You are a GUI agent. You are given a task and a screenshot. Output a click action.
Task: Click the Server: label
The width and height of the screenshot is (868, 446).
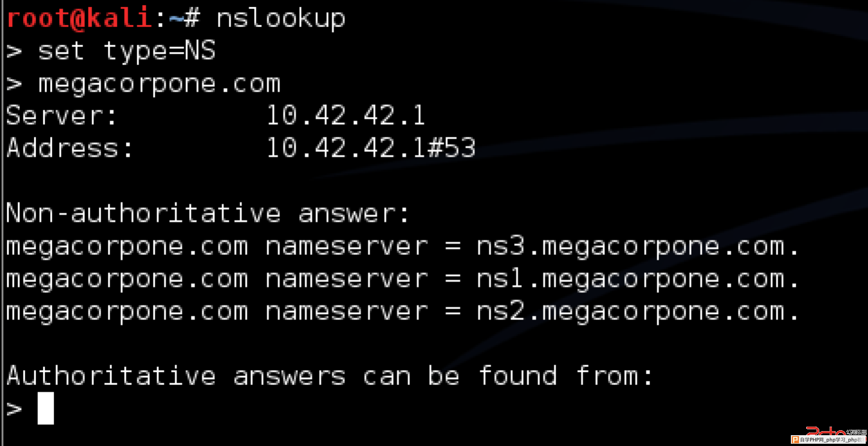[61, 116]
